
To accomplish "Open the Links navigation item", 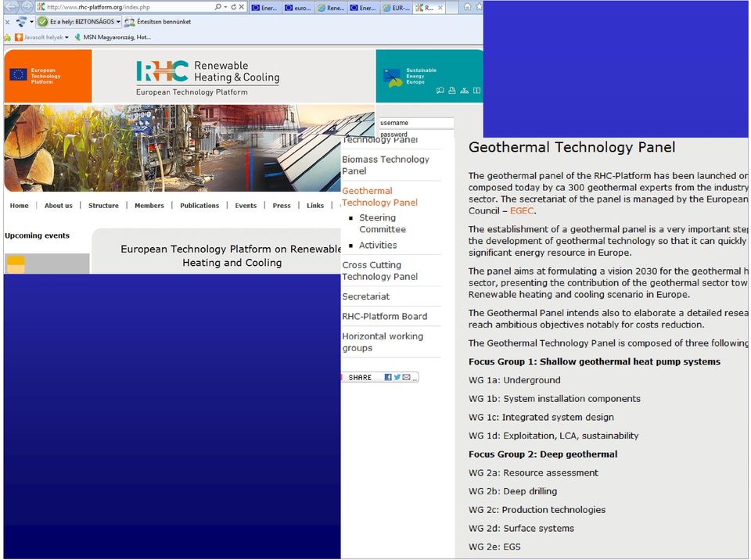I will coord(315,206).
